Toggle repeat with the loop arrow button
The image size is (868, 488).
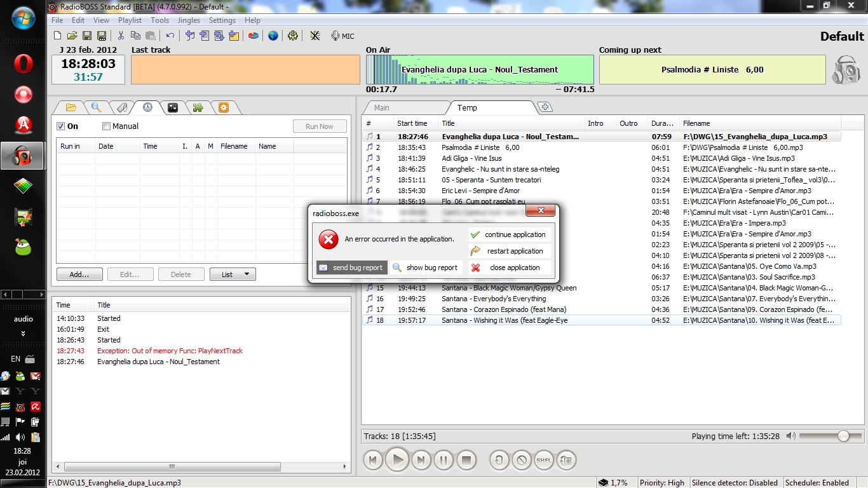coord(499,459)
